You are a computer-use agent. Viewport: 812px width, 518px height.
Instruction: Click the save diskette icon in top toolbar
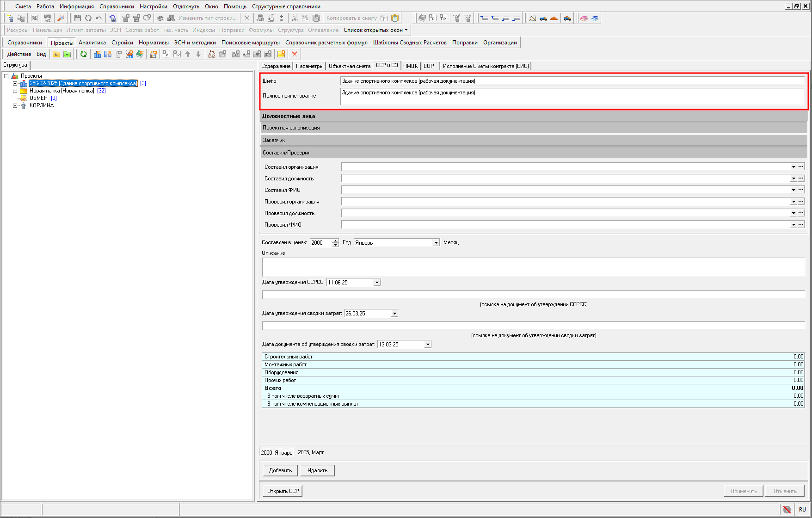click(77, 18)
